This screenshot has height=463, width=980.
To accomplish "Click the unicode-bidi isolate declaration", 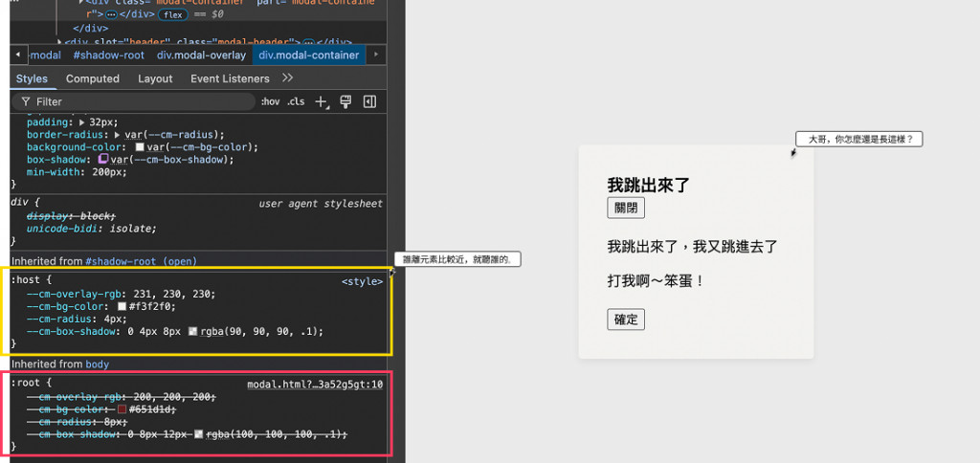I will [x=91, y=229].
